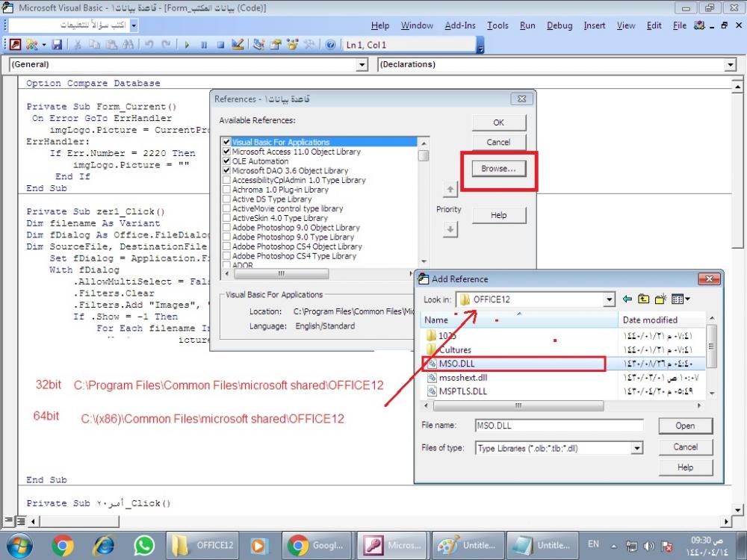Open the Toolbox hammer-wrench icon

(x=309, y=45)
